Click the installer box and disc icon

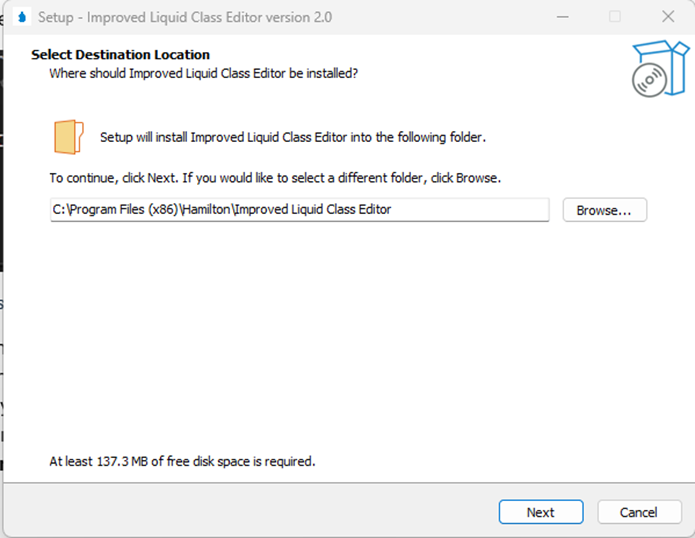[660, 69]
